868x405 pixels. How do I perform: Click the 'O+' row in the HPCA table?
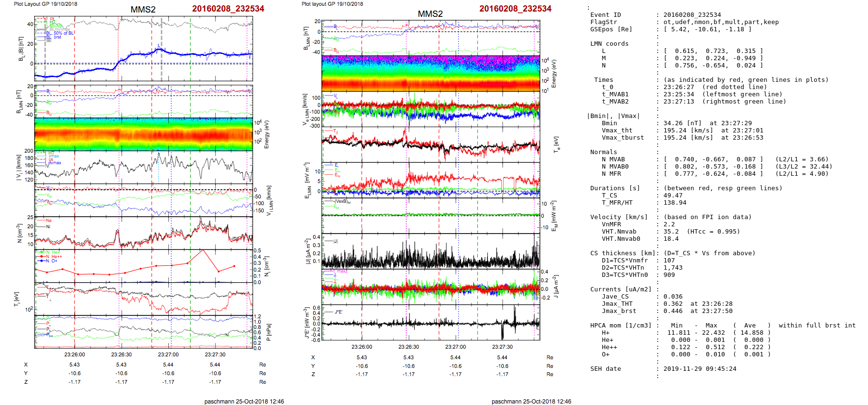coord(605,354)
